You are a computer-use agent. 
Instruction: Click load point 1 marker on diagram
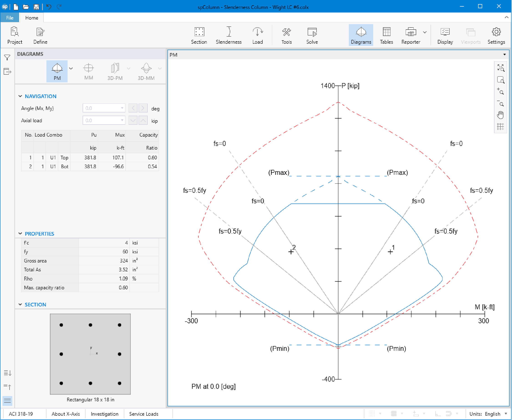coord(390,252)
